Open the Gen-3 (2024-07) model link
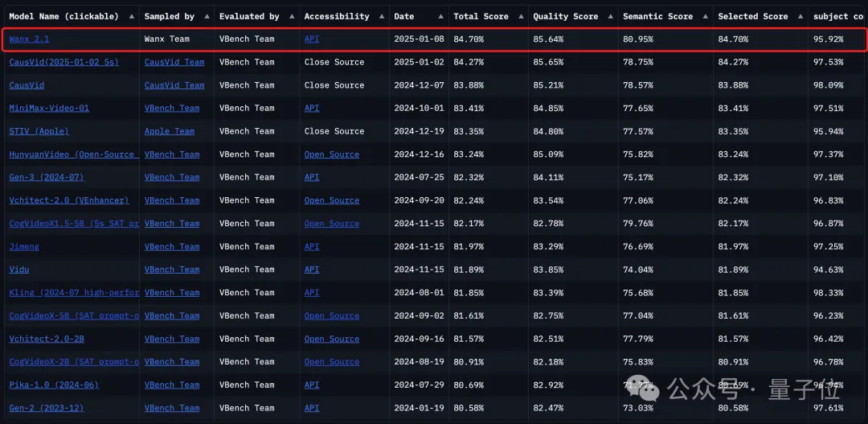 click(47, 177)
